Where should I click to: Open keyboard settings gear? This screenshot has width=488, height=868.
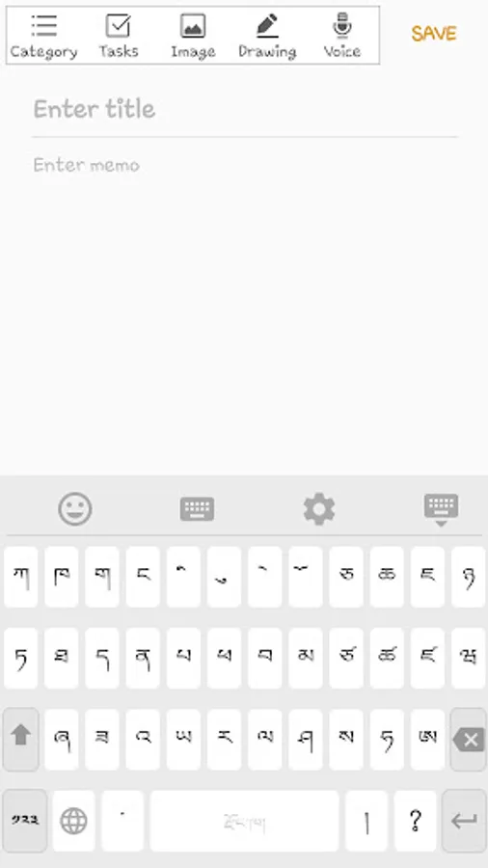[319, 508]
